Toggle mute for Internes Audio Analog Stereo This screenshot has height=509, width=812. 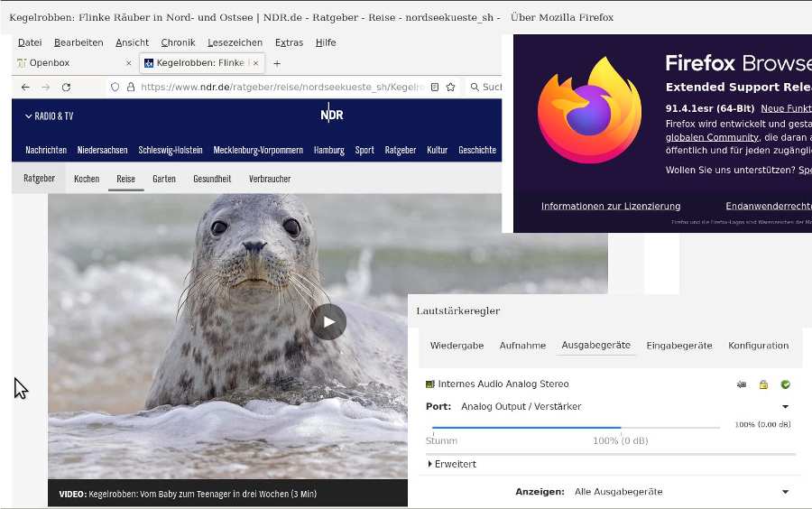click(x=742, y=384)
